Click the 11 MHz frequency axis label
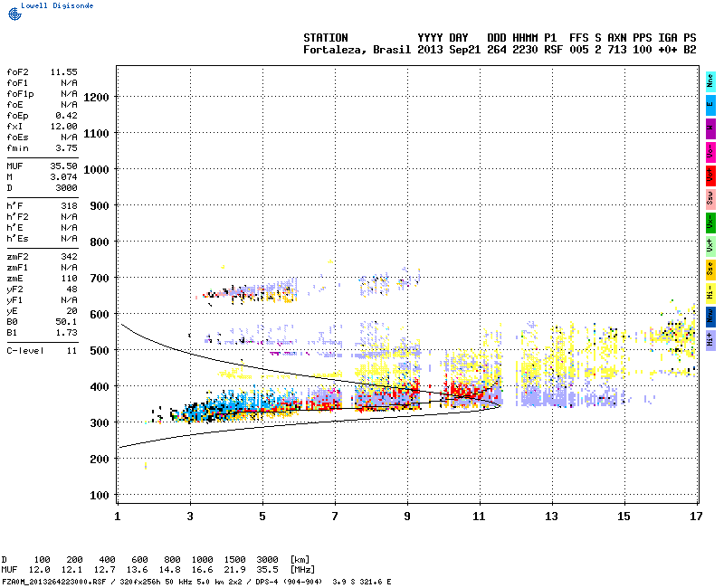 479,517
